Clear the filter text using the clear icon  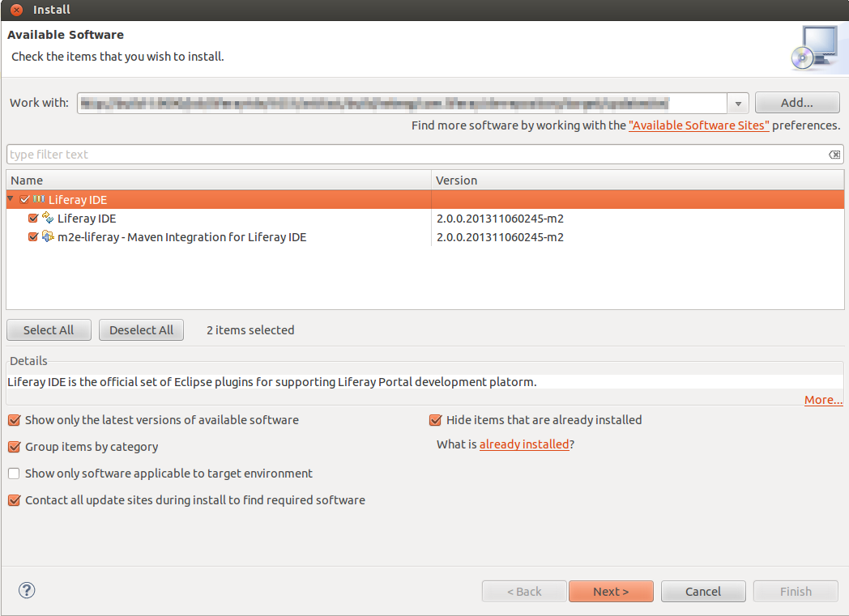[834, 155]
